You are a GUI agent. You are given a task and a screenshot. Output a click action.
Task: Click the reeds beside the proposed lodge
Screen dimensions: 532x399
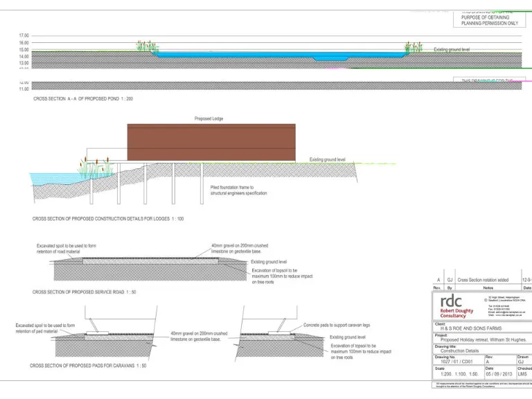coord(95,168)
